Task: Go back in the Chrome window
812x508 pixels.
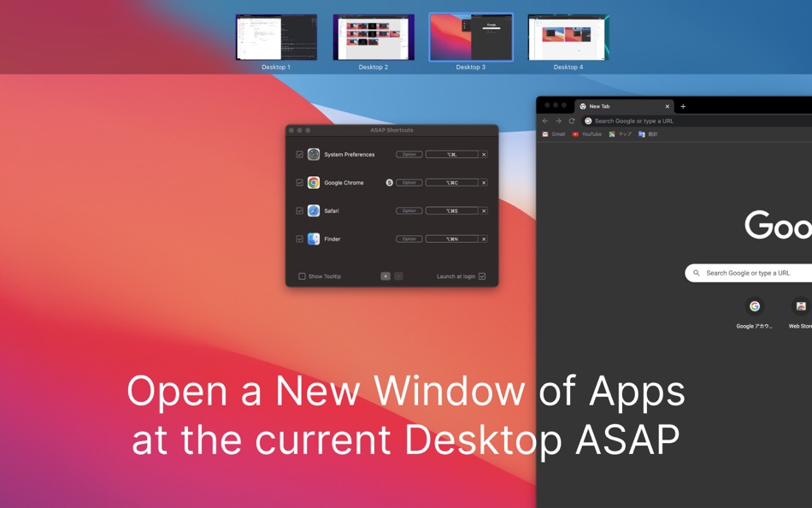Action: (x=544, y=121)
